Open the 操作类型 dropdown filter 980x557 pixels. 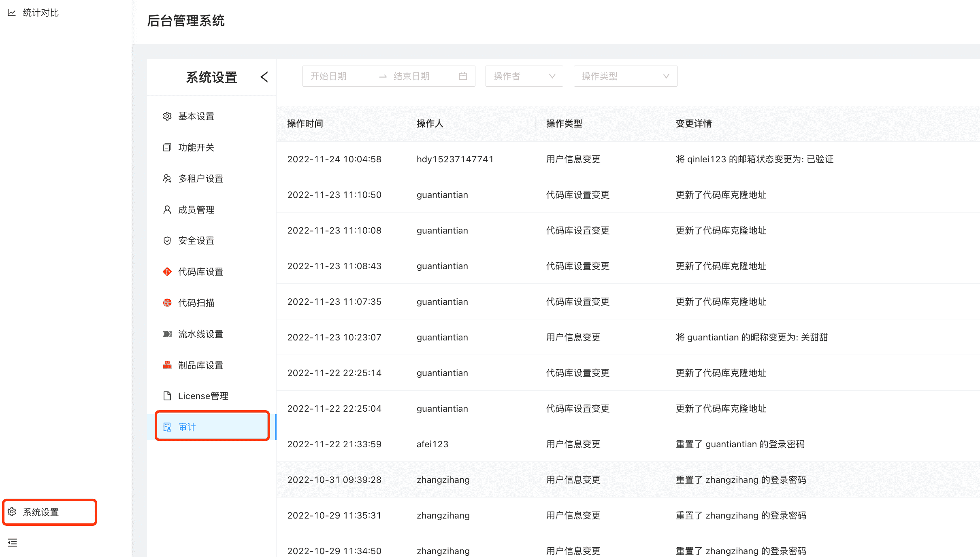coord(625,76)
